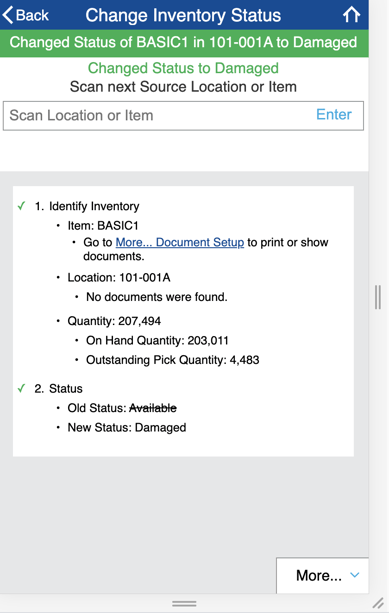This screenshot has height=613, width=389.
Task: Click the More... dropdown chevron arrow
Action: [355, 575]
